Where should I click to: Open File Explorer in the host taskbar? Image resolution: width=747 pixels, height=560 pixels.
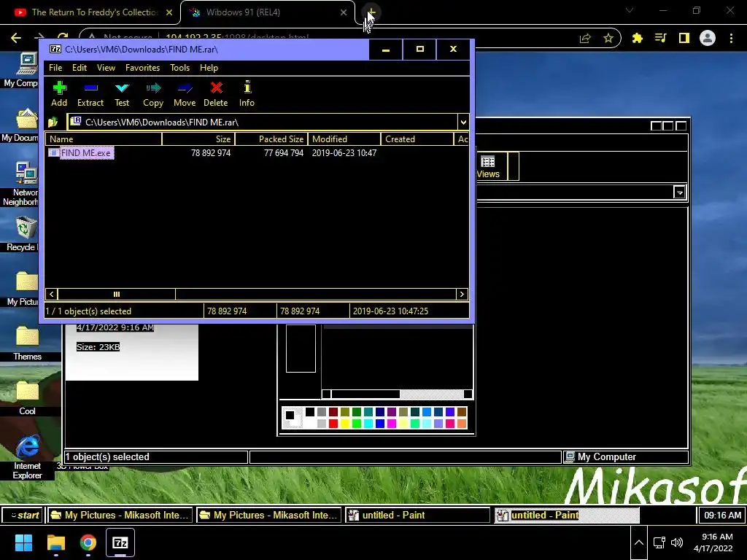[56, 542]
